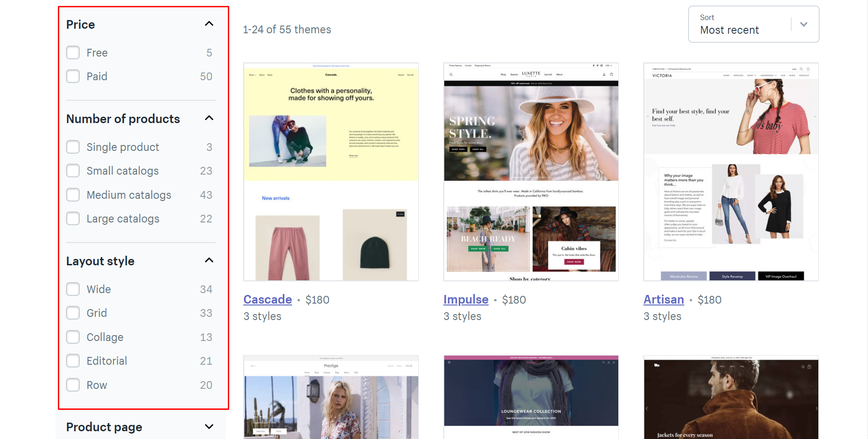Click the Large catalogs count 22
868x439 pixels.
tap(206, 219)
